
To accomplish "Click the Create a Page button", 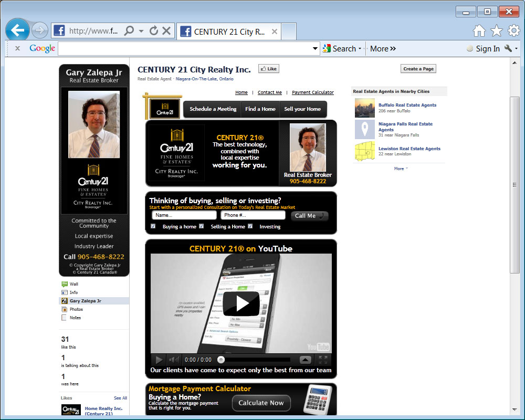I will pos(418,69).
